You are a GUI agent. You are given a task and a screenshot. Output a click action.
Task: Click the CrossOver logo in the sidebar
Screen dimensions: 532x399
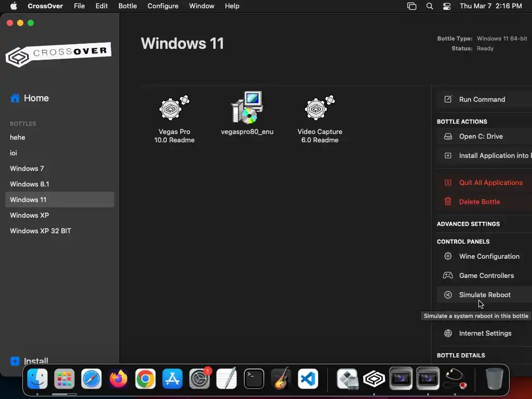point(58,54)
